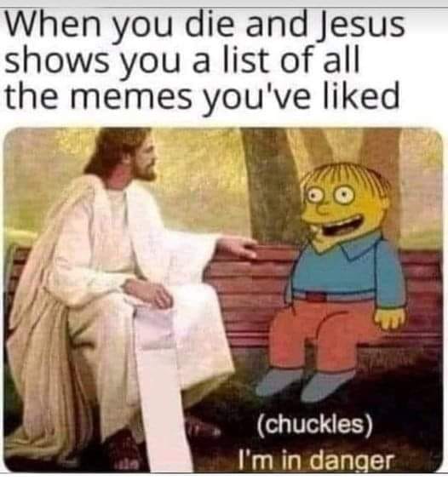Click the word "When" in the caption
The image size is (448, 492).
pyautogui.click(x=53, y=24)
